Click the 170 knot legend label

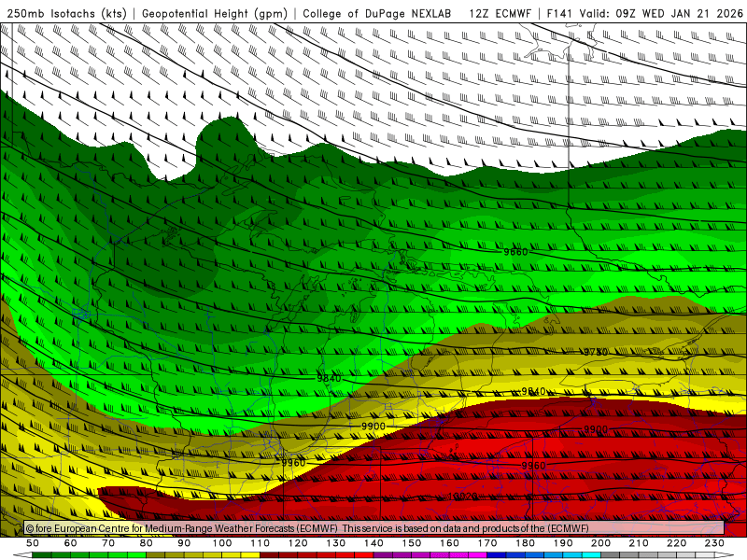[487, 543]
